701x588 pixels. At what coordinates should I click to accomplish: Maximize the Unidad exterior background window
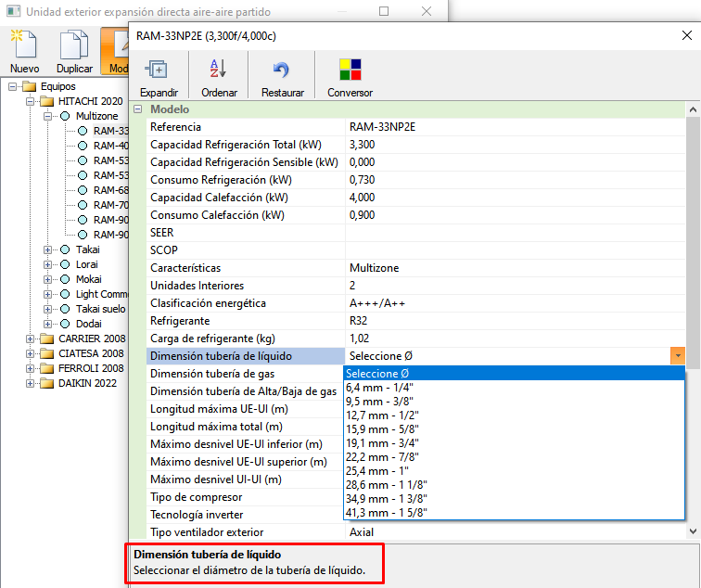pyautogui.click(x=384, y=11)
